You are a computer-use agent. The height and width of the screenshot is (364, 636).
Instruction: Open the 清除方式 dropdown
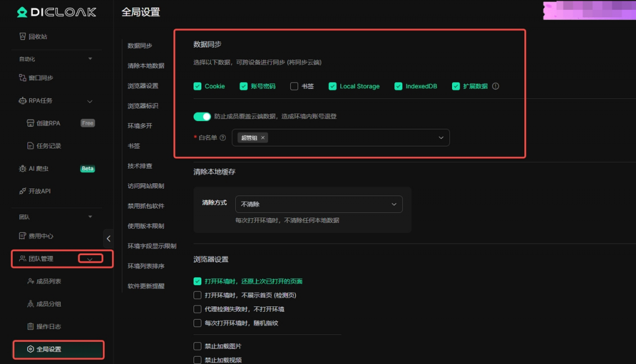click(319, 204)
